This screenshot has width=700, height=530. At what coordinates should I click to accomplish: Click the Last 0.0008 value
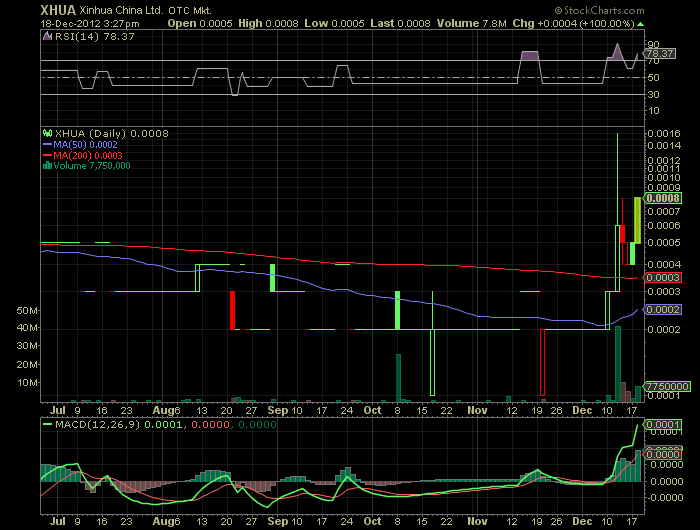400,24
